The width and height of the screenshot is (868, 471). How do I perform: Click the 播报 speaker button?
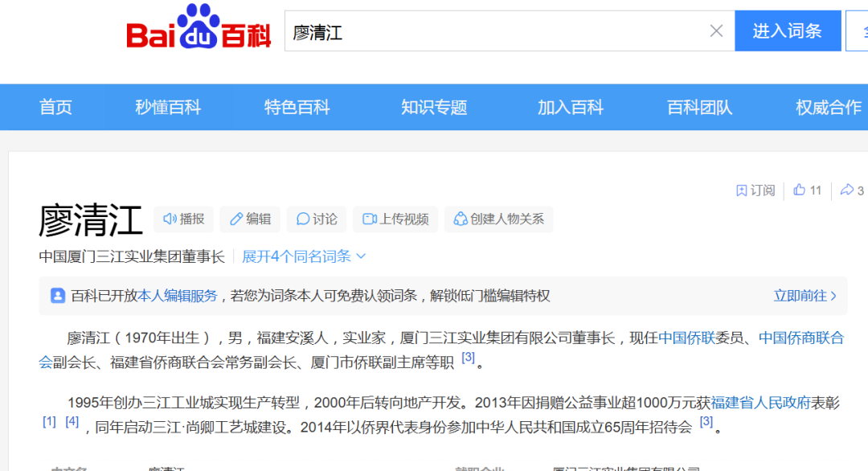click(183, 219)
